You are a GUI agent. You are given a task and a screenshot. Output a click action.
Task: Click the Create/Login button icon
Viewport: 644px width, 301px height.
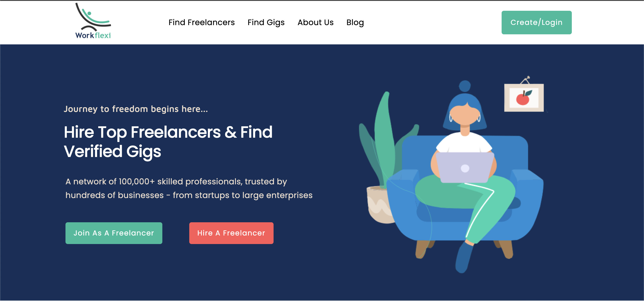pos(537,22)
